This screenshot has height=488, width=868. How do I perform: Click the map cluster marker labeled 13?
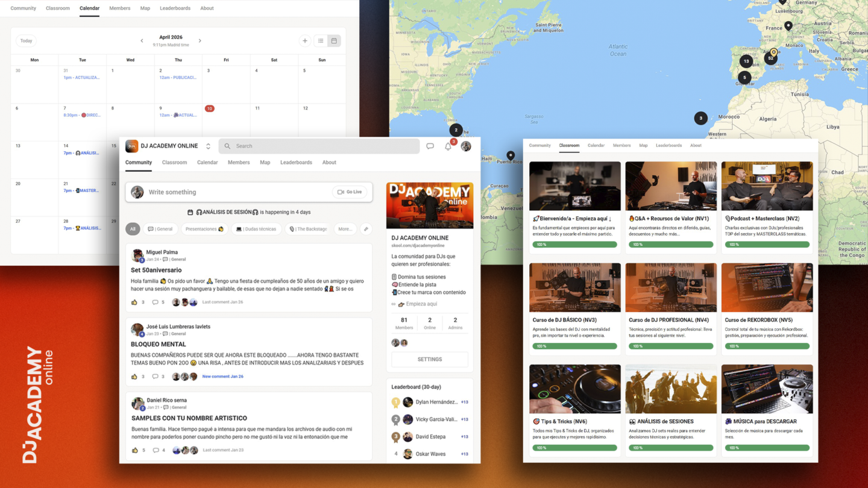[746, 61]
